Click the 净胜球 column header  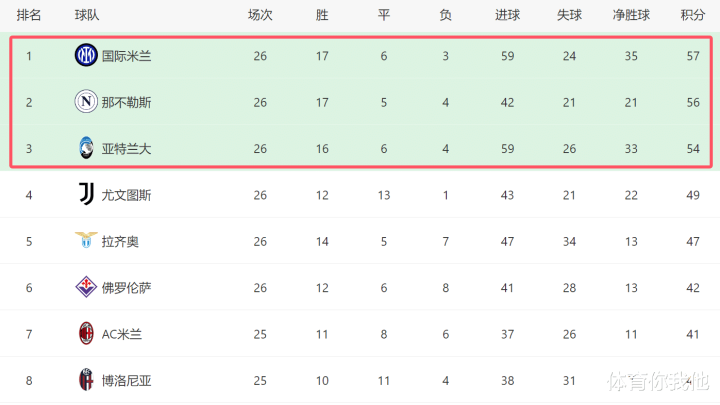click(x=631, y=16)
